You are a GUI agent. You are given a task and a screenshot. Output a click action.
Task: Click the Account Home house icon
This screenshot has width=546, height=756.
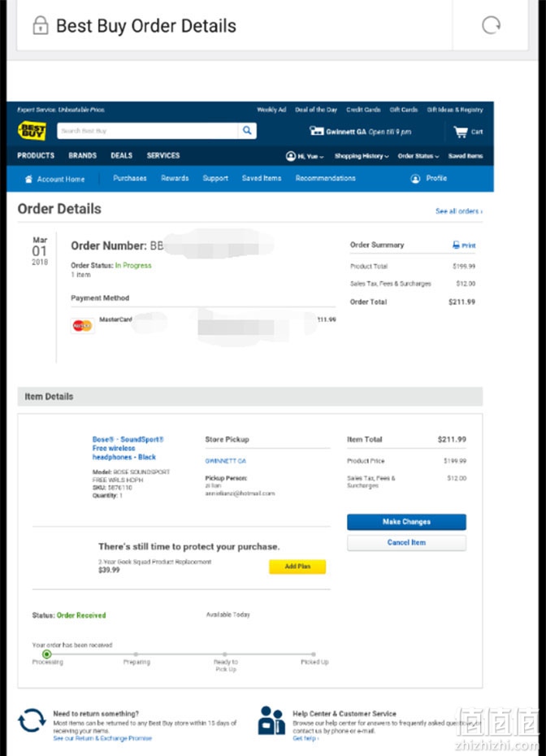pyautogui.click(x=28, y=179)
